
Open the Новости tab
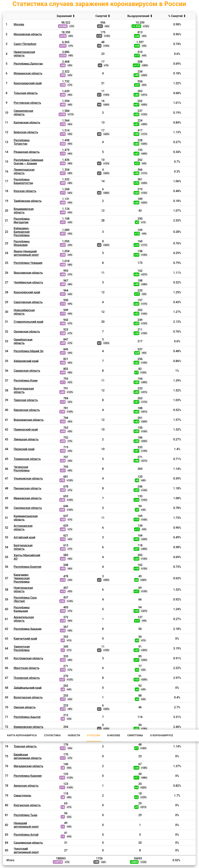click(74, 735)
